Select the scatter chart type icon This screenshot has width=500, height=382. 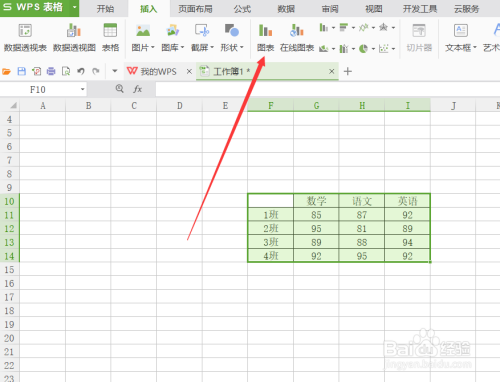(x=384, y=49)
